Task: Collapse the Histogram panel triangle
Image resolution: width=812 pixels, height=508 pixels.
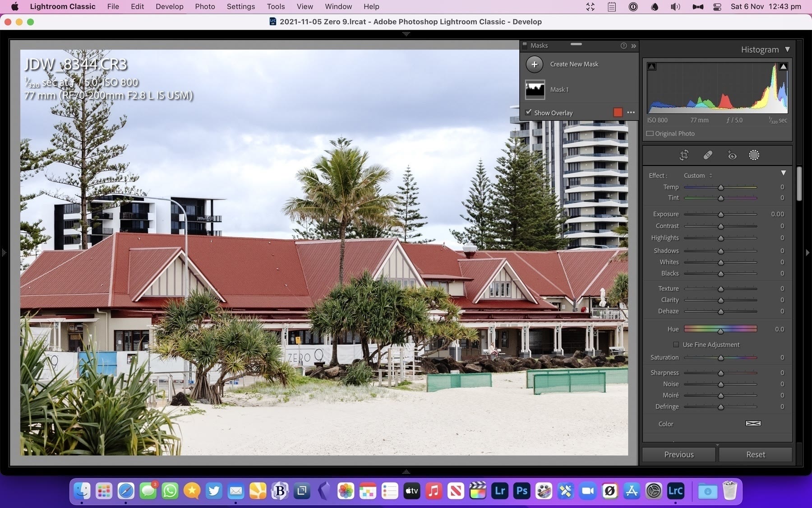Action: click(787, 49)
